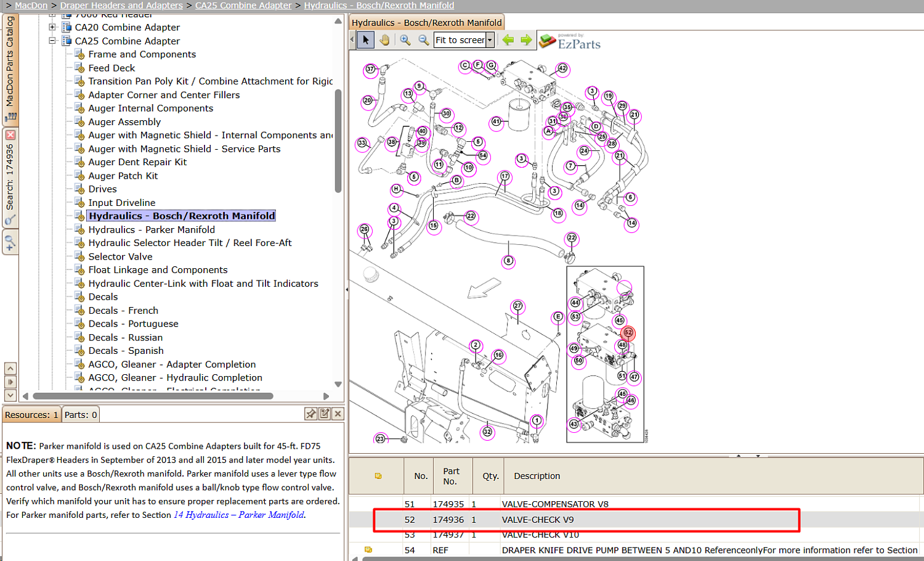Select the arrow pointer tool
The height and width of the screenshot is (561, 924).
tap(366, 40)
